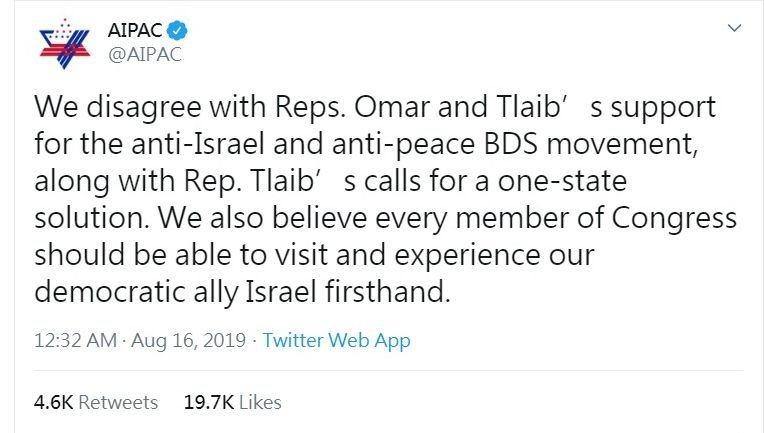
Task: Click the tweet line starting "We disagree"
Action: 375,107
